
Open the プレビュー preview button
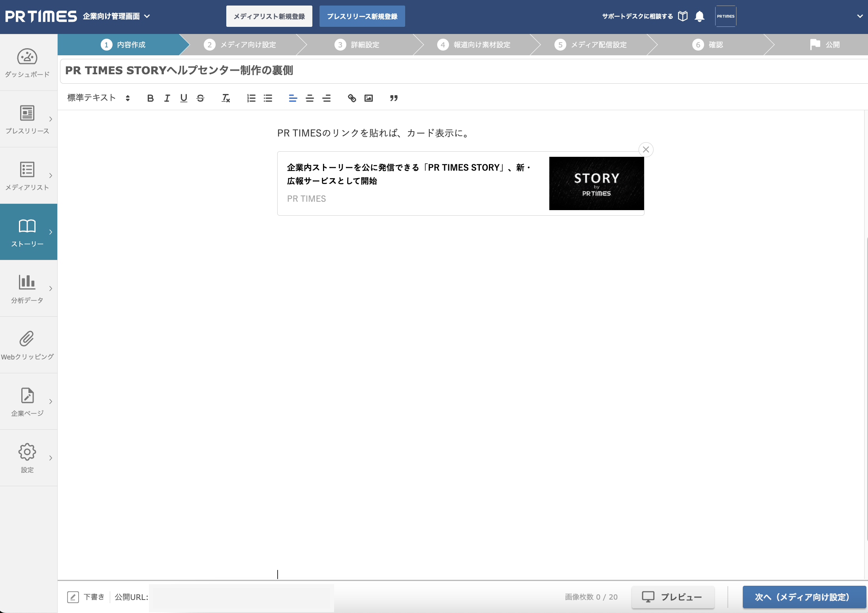pos(673,597)
